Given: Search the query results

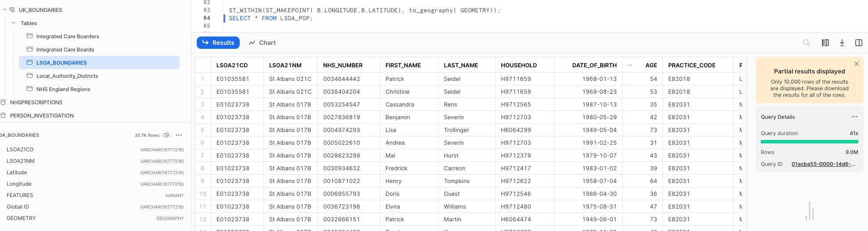Looking at the screenshot, I should [807, 43].
